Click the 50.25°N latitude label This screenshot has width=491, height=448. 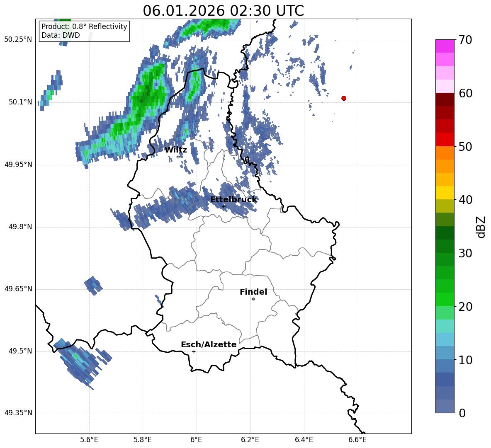click(18, 40)
